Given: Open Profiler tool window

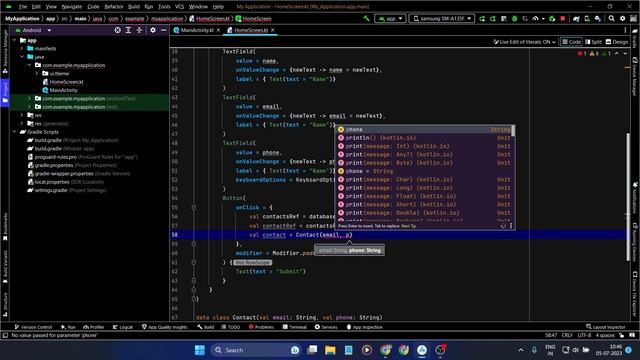Looking at the screenshot, I should [x=93, y=327].
